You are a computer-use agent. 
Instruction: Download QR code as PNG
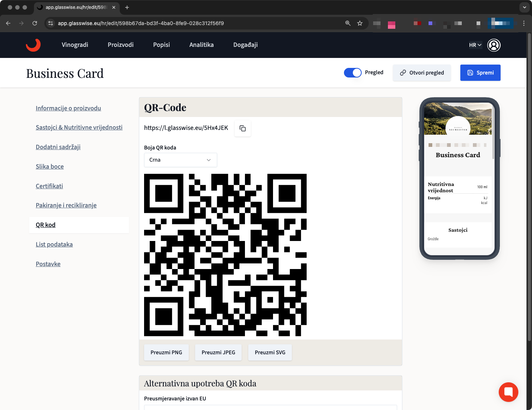coord(166,352)
